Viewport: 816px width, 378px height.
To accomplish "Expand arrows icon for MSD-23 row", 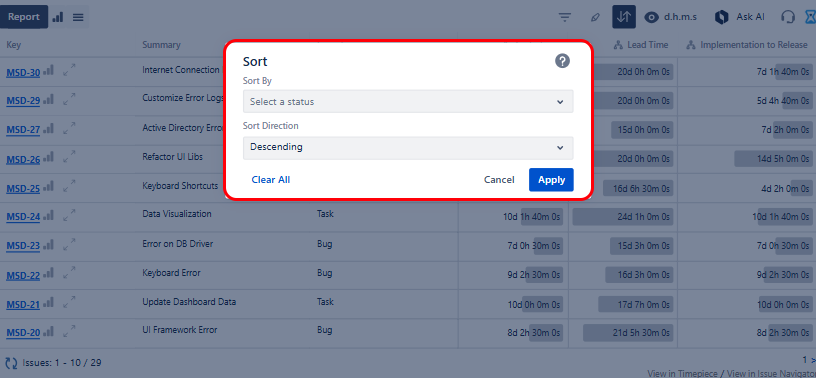I will (x=69, y=244).
